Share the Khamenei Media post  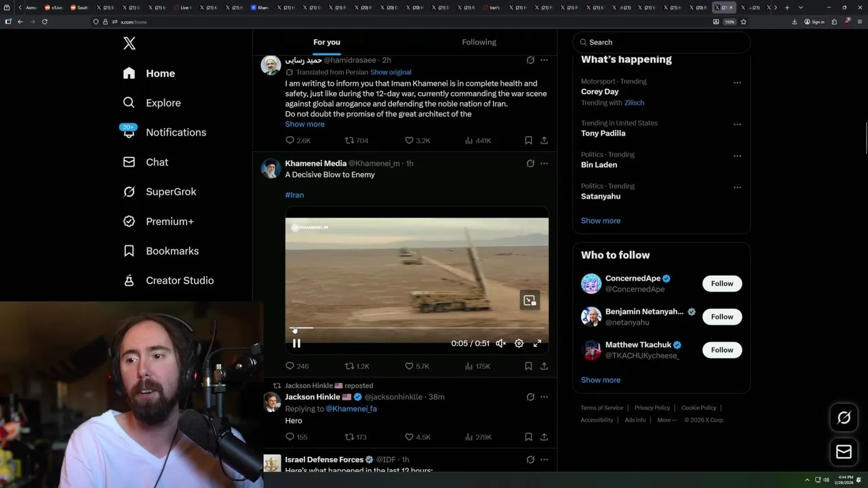coord(544,366)
